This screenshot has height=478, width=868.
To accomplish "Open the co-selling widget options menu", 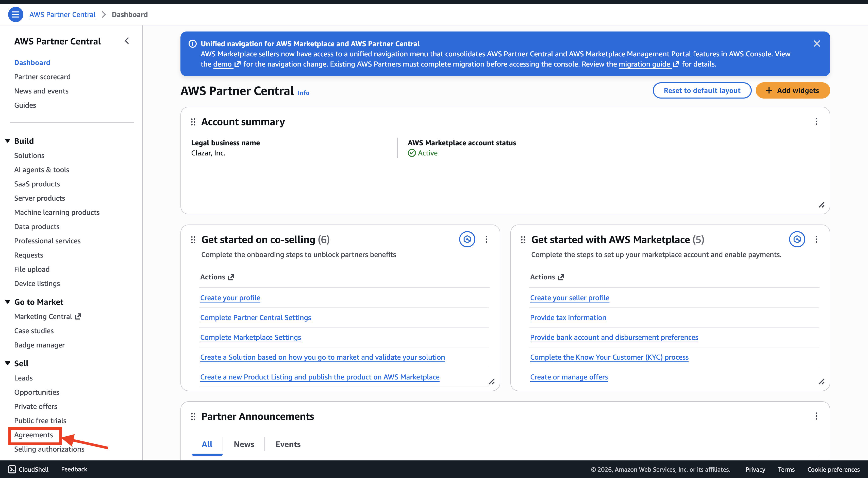I will pos(487,239).
